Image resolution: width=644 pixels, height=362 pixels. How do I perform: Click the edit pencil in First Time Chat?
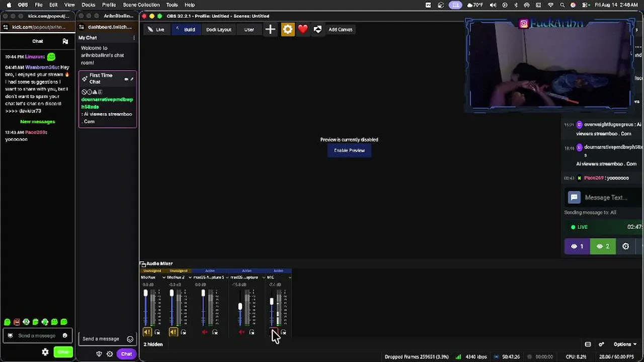point(132,79)
